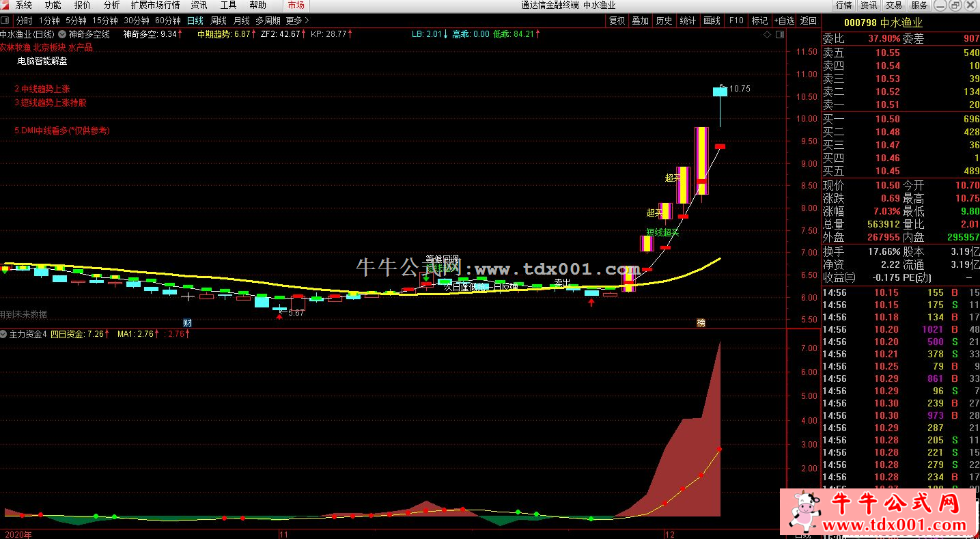The height and width of the screenshot is (539, 980).
Task: Open the 功能 menu
Action: click(x=53, y=5)
